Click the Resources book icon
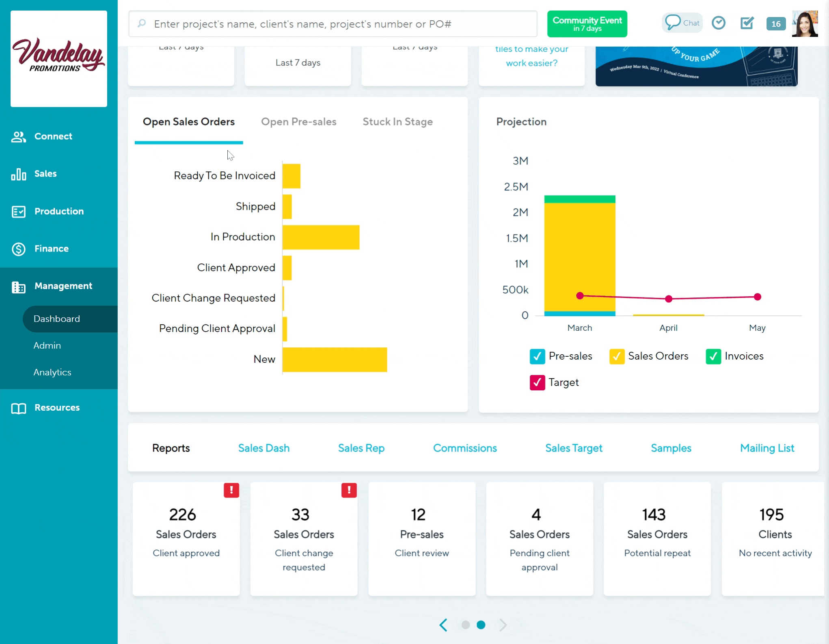 click(x=18, y=408)
